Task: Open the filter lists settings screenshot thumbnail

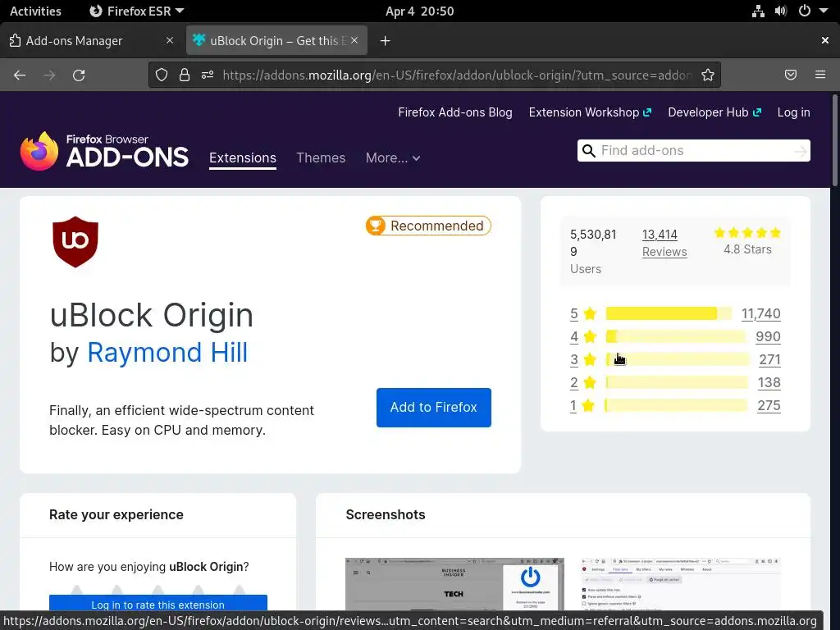Action: point(680,584)
